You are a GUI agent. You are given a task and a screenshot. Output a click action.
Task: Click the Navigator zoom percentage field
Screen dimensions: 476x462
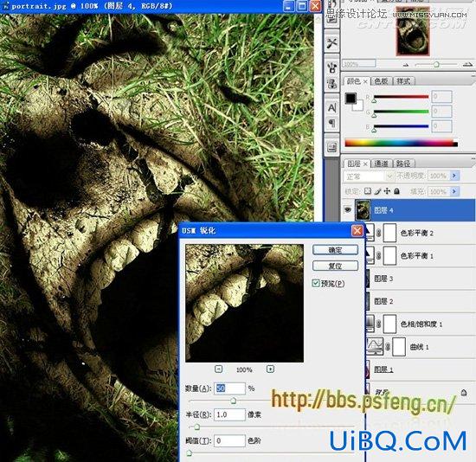(359, 64)
